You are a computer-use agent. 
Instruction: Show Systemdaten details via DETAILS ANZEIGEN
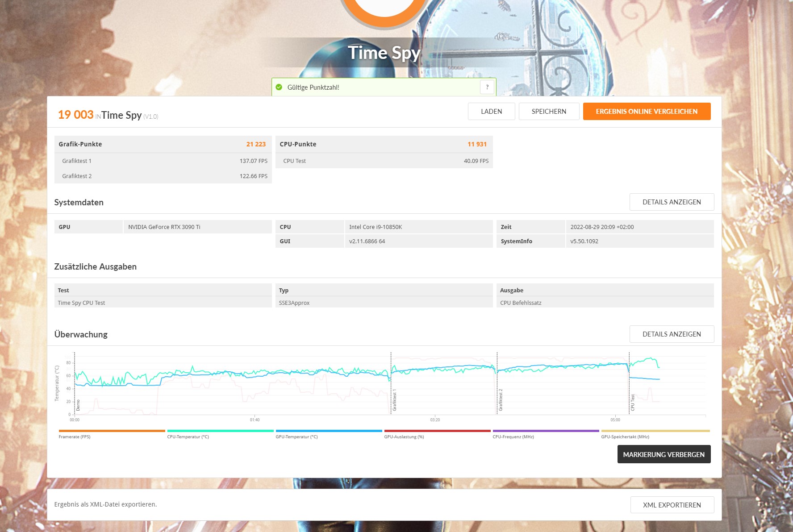click(672, 202)
